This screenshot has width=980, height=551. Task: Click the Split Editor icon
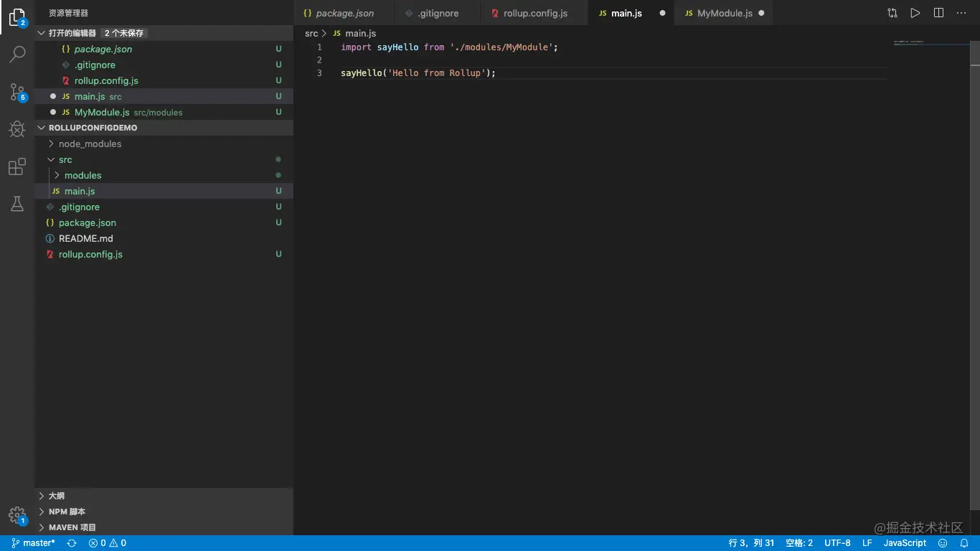(x=938, y=13)
